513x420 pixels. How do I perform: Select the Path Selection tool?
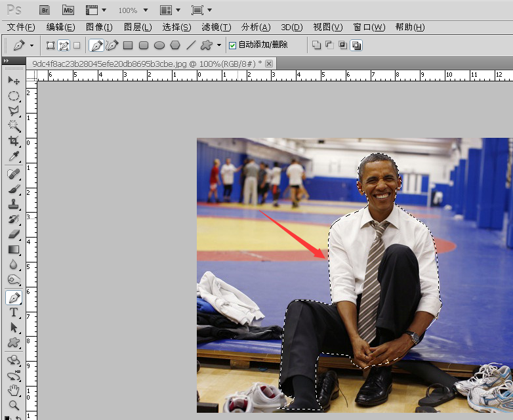point(13,327)
